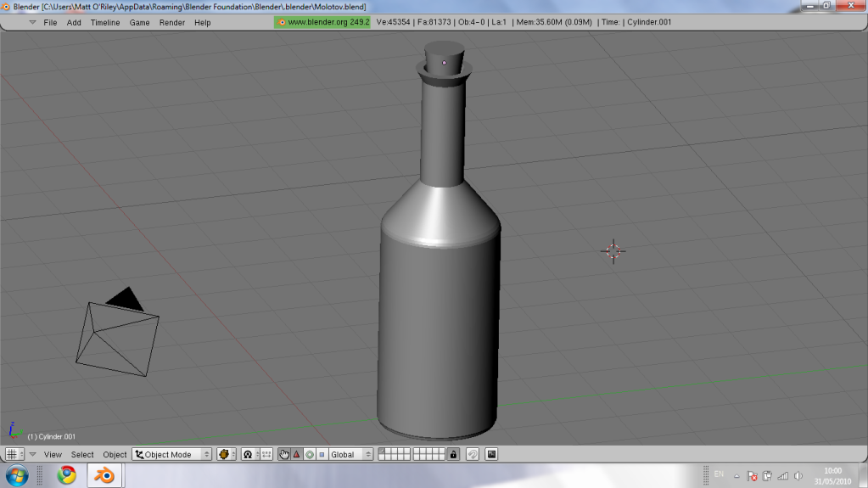Viewport: 868px width, 488px height.
Task: Click the snap during transform magnet icon
Action: pyautogui.click(x=473, y=455)
